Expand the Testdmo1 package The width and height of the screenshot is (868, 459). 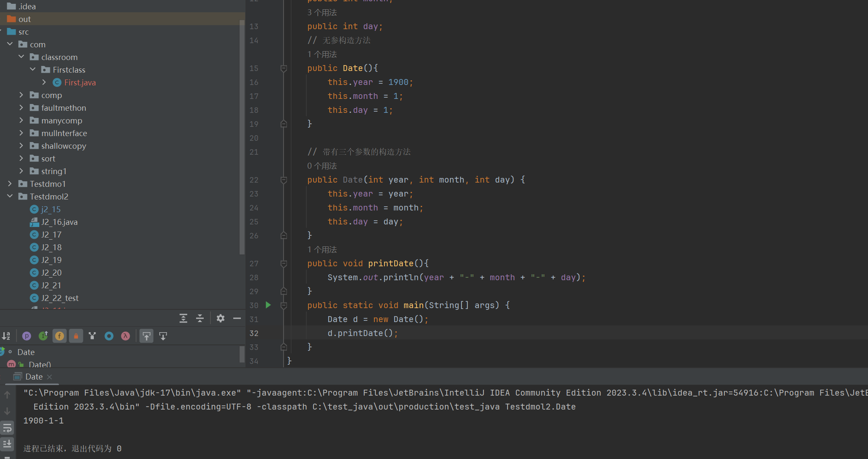(x=10, y=184)
